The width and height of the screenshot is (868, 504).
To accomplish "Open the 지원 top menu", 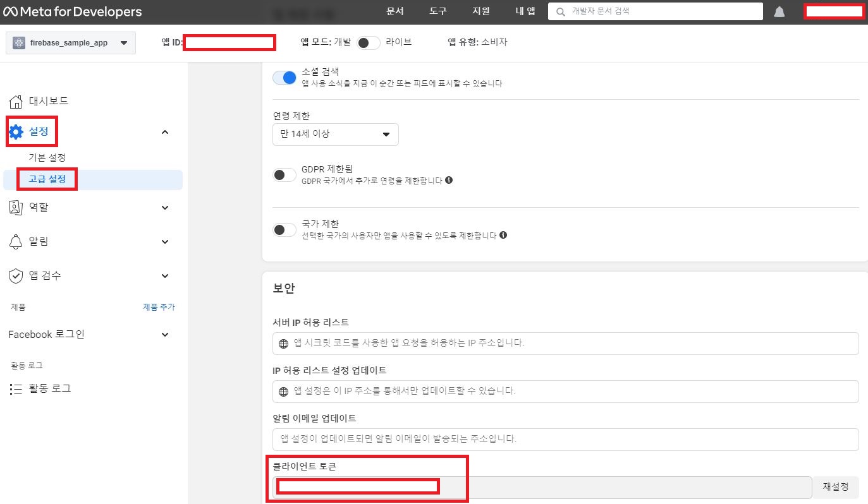I will [x=480, y=11].
